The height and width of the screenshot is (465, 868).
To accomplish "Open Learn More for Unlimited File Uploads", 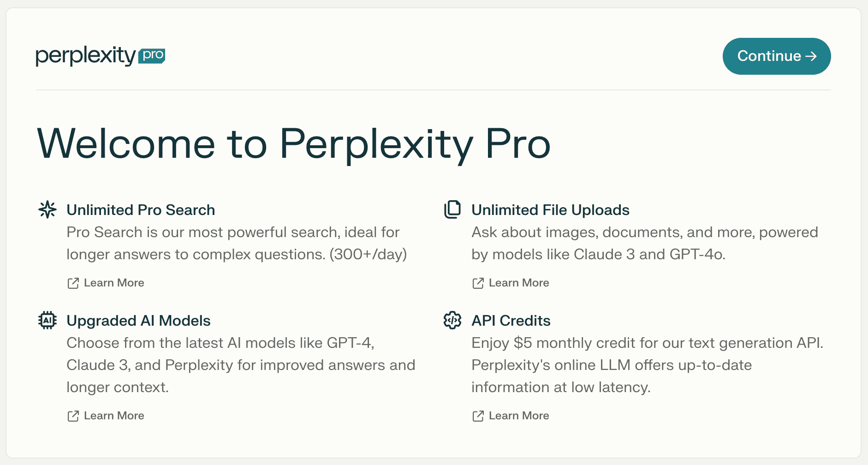I will click(x=519, y=283).
